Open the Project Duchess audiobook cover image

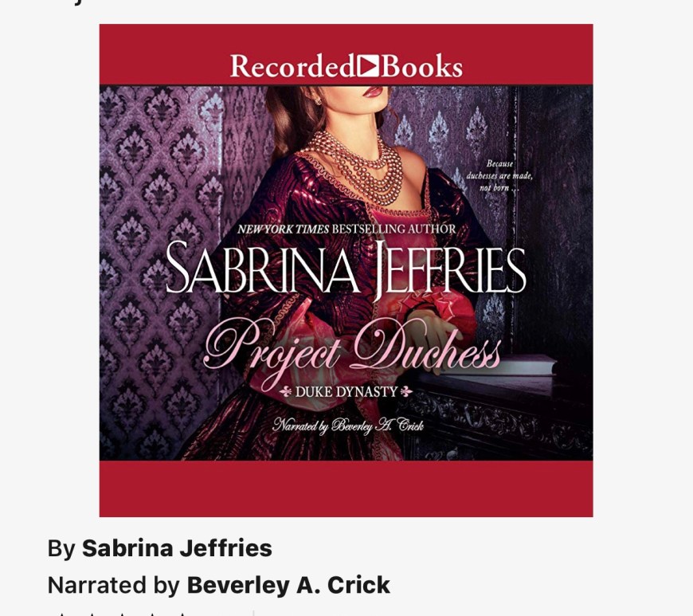(x=346, y=270)
